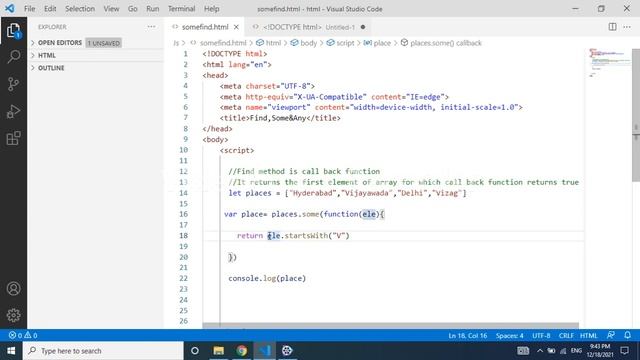This screenshot has height=360, width=640.
Task: Open the Run menu
Action: tap(153, 9)
